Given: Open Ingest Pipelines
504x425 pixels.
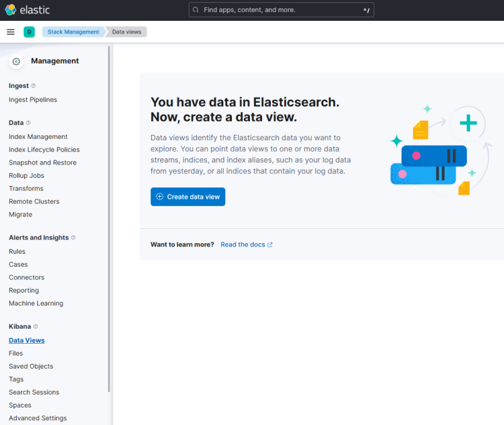Looking at the screenshot, I should [33, 99].
